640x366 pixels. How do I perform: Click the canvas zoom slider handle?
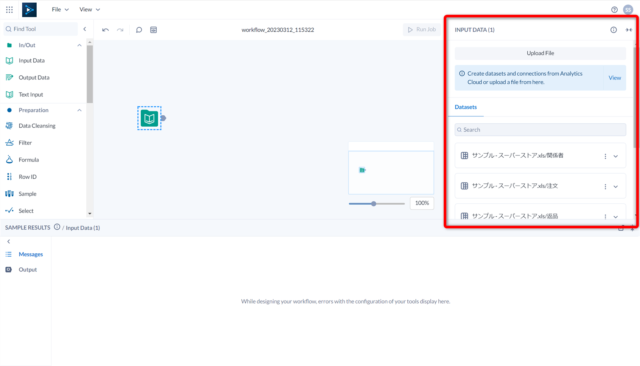click(373, 204)
